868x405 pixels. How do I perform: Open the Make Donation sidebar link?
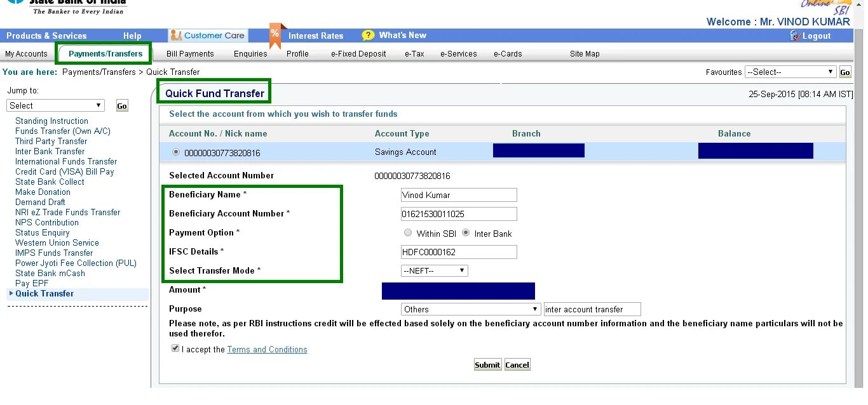click(x=43, y=192)
